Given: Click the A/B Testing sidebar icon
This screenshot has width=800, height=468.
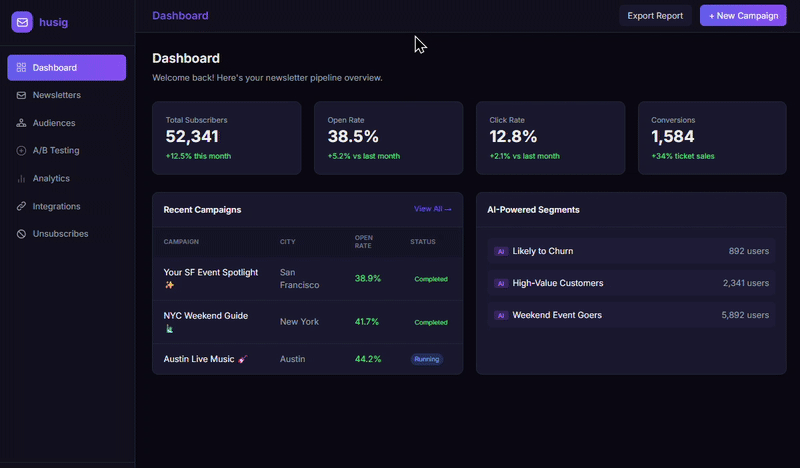Looking at the screenshot, I should pyautogui.click(x=22, y=151).
